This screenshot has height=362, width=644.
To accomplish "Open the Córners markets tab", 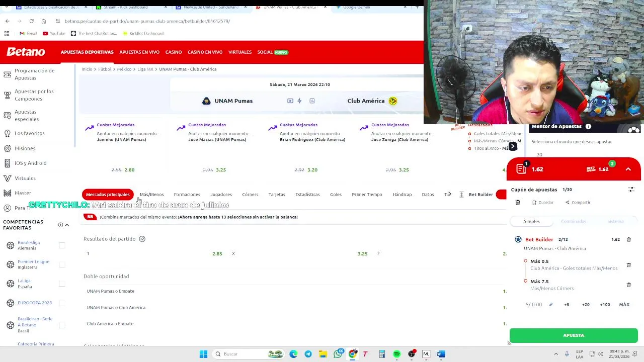I will pyautogui.click(x=250, y=195).
